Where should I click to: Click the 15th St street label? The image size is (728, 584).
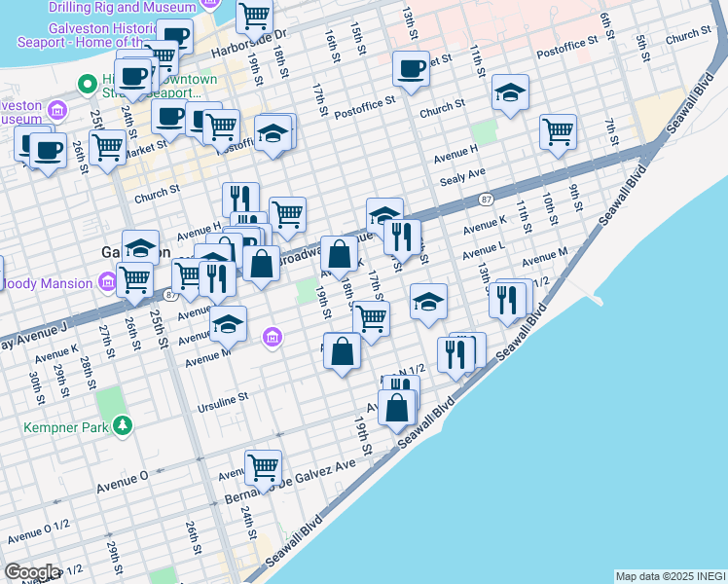[358, 39]
